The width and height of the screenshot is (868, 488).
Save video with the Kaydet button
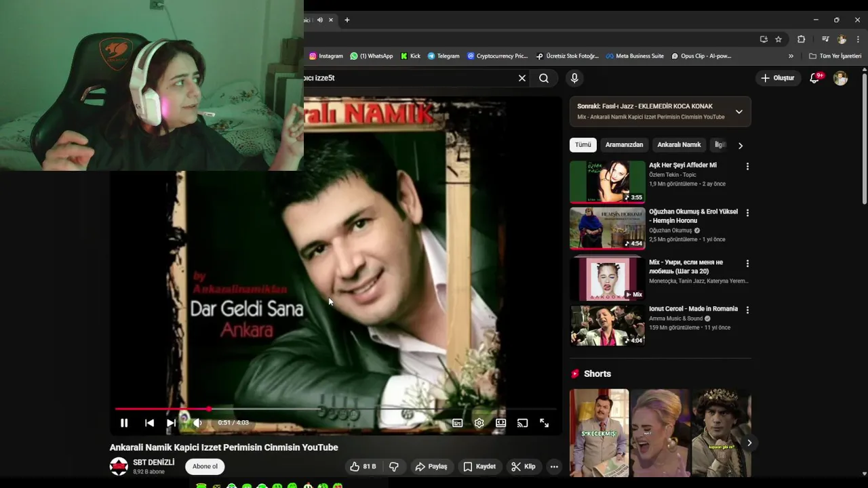(x=479, y=466)
